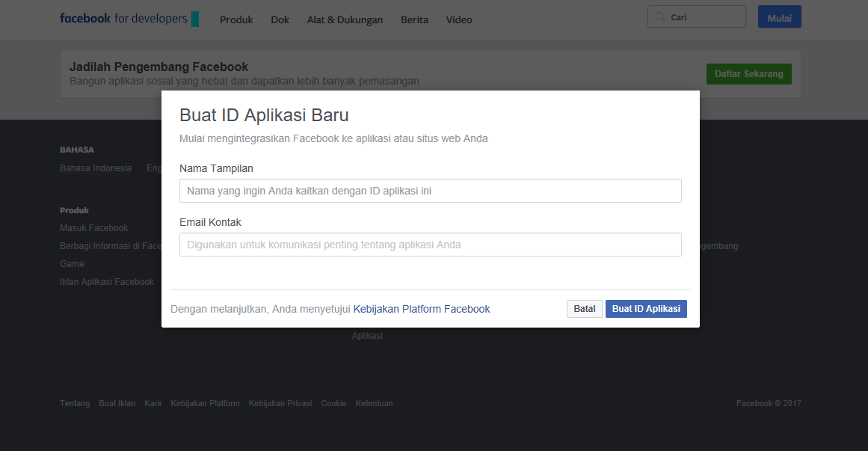The image size is (868, 451).
Task: Open the Iklan Aplikasi Facebook link
Action: tap(107, 281)
